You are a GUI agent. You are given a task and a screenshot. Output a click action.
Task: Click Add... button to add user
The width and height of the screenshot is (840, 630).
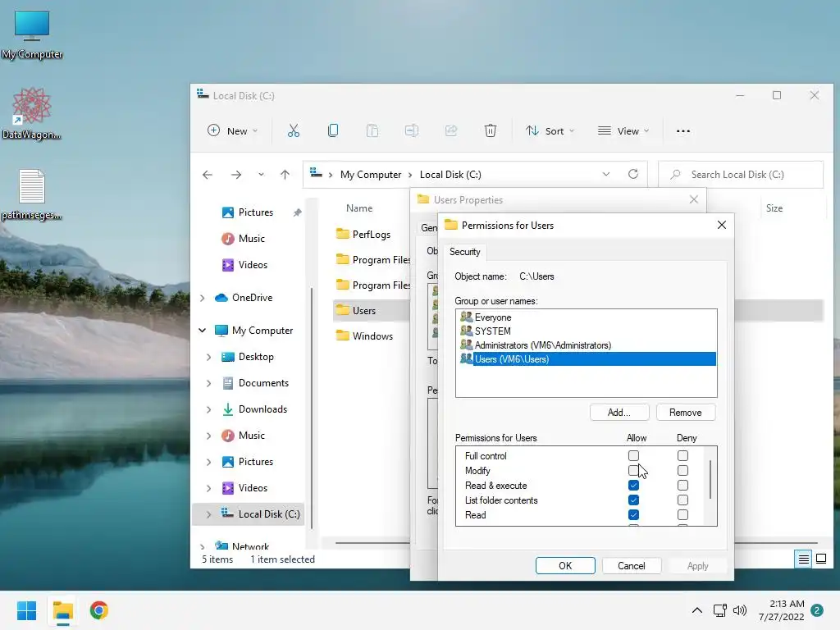pos(619,413)
